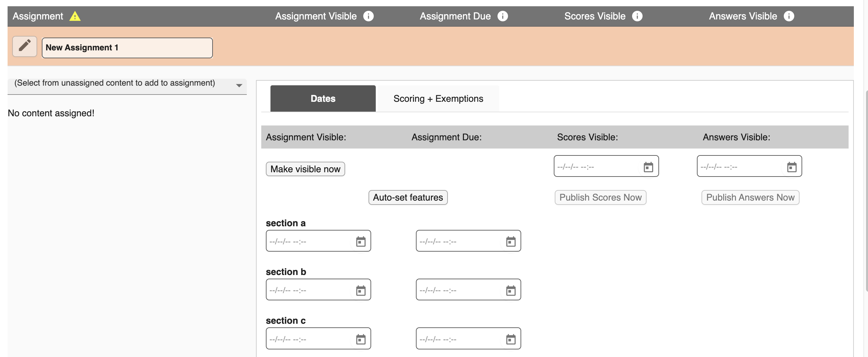Image resolution: width=868 pixels, height=357 pixels.
Task: Click the 'Scores Visible:' column label
Action: 587,137
